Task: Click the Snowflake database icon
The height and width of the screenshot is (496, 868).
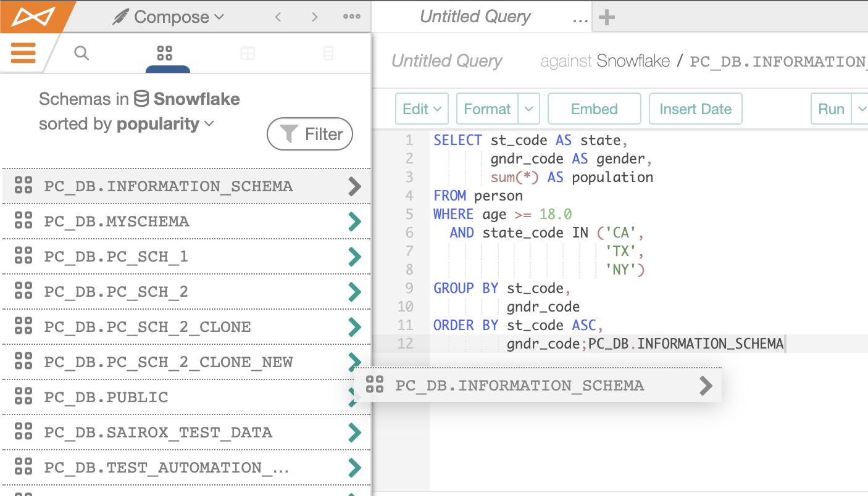Action: (x=141, y=99)
